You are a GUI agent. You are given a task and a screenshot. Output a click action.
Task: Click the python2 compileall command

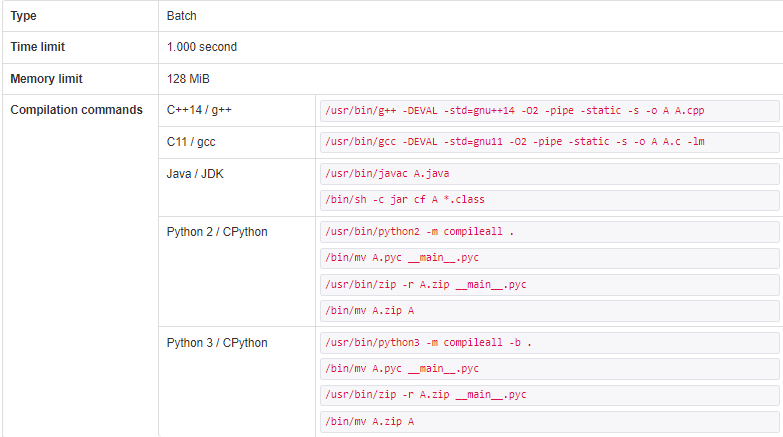click(x=424, y=232)
